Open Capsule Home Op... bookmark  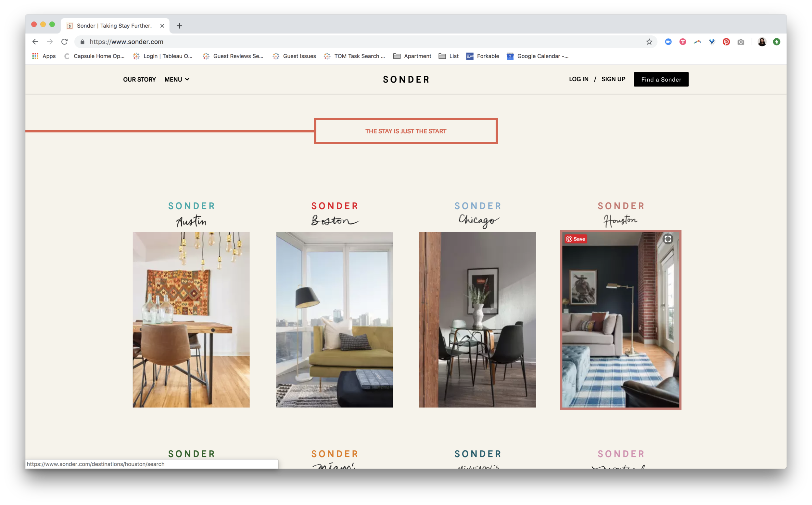pos(95,56)
